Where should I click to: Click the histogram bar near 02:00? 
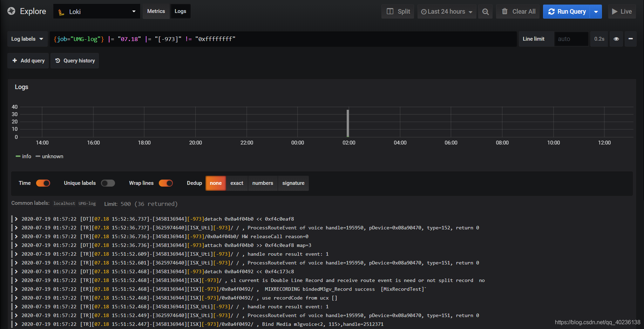[348, 123]
